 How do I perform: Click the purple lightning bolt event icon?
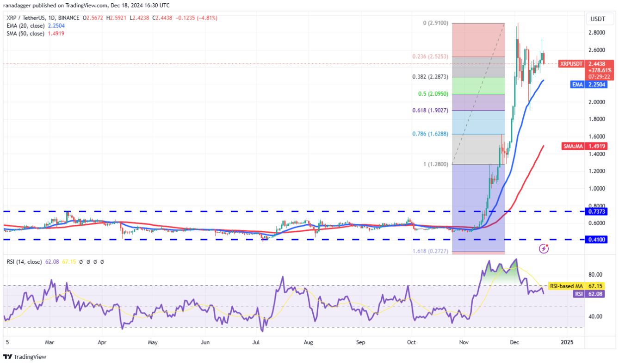click(544, 249)
